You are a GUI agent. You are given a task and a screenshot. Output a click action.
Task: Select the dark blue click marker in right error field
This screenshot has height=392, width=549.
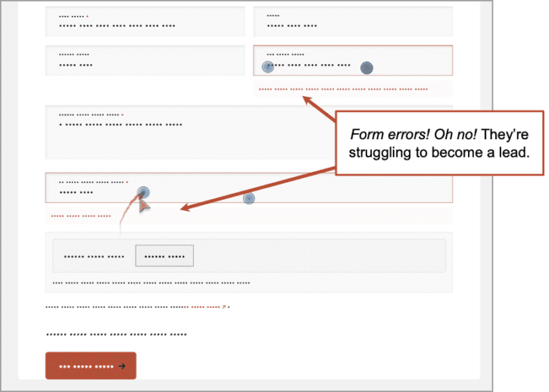367,67
